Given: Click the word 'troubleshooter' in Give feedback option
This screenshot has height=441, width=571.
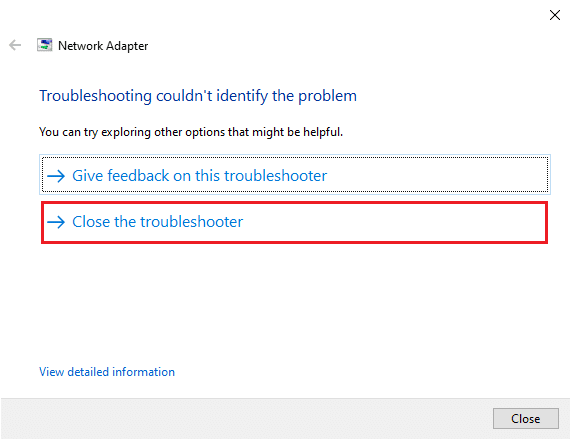Looking at the screenshot, I should (x=276, y=176).
